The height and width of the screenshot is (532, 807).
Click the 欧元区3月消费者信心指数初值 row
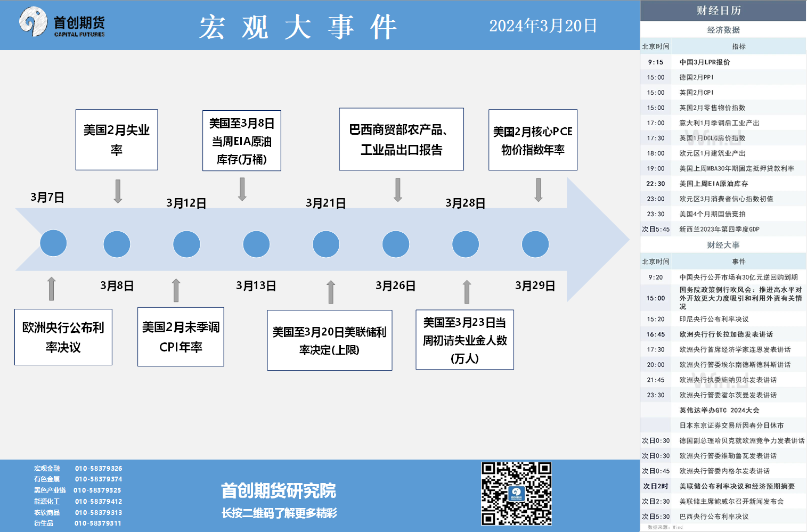point(723,199)
